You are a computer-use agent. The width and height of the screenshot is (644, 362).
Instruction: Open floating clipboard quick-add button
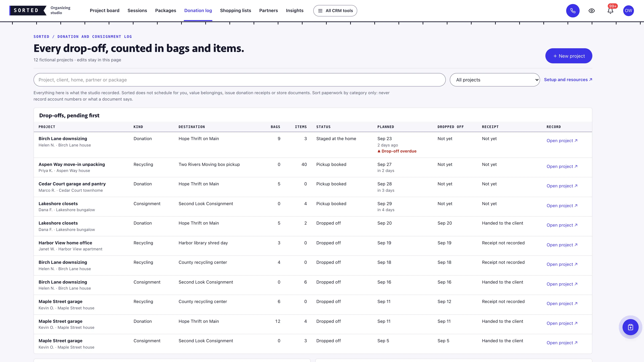tap(630, 327)
